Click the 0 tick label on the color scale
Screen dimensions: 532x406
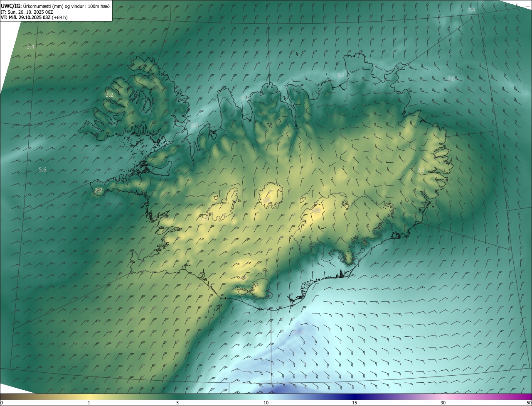pos(1,403)
